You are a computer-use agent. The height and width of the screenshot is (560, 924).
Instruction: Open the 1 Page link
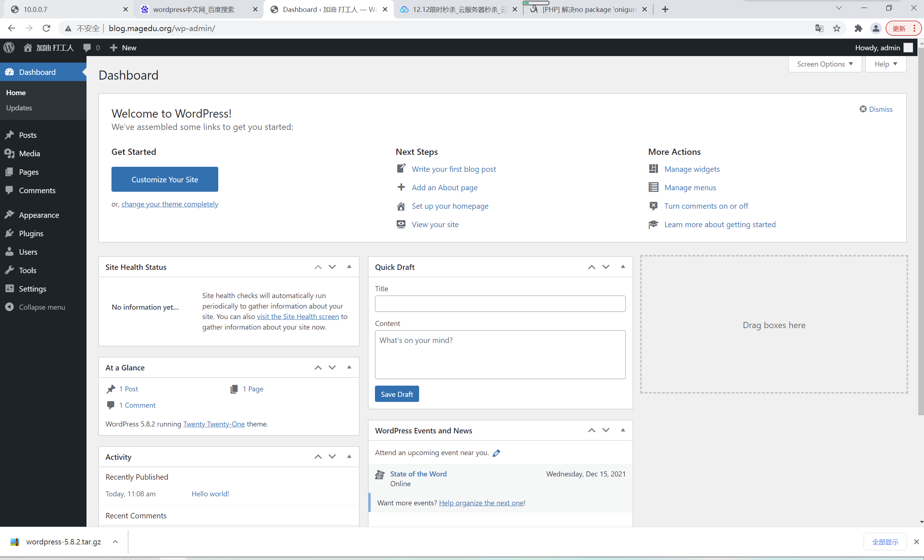pos(253,389)
